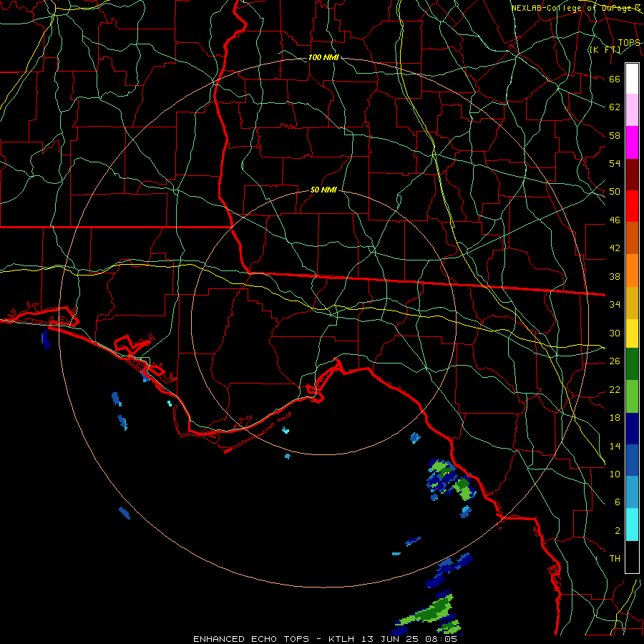Click the gold legend swatch
The height and width of the screenshot is (644, 644).
632,303
